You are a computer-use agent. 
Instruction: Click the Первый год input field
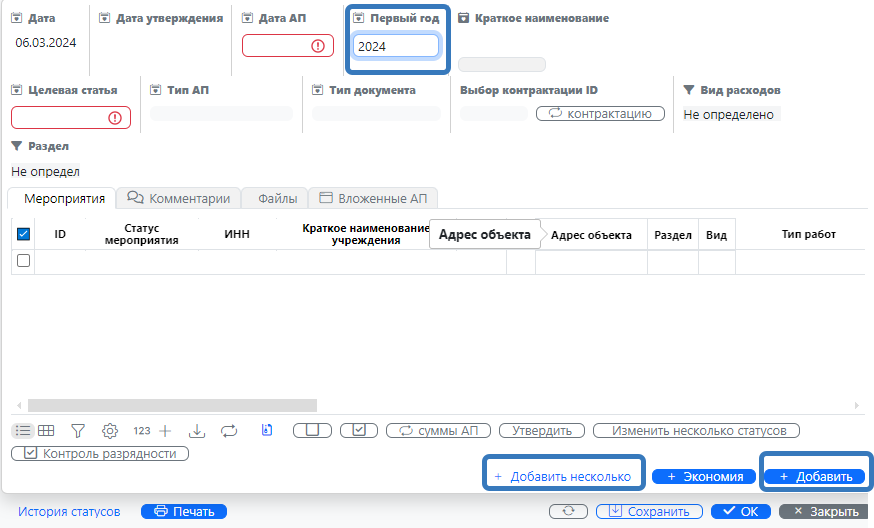pyautogui.click(x=394, y=46)
